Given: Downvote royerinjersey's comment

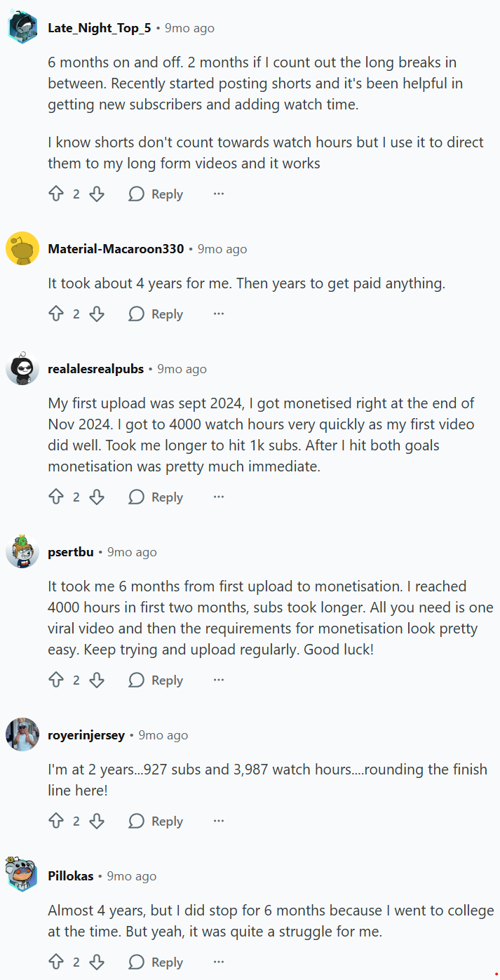Looking at the screenshot, I should point(97,821).
